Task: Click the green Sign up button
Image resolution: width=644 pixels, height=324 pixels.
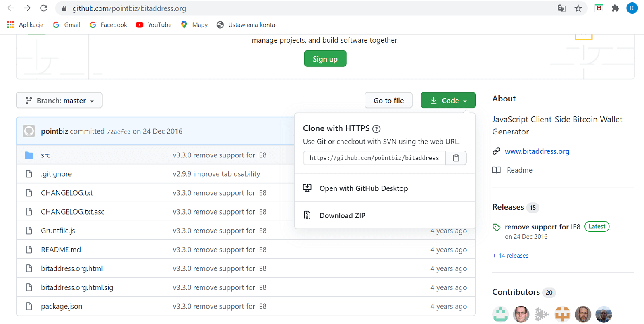Action: (325, 59)
